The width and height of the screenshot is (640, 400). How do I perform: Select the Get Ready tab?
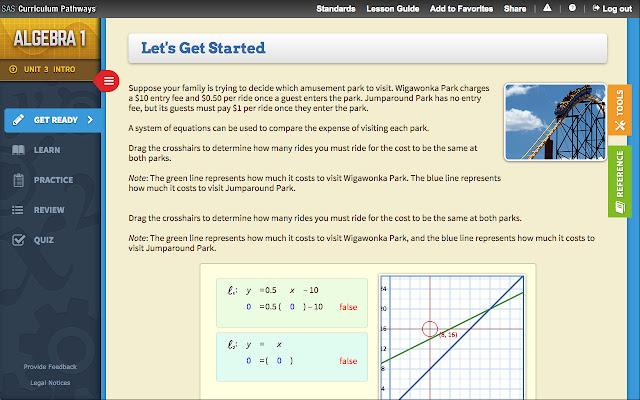pyautogui.click(x=53, y=120)
